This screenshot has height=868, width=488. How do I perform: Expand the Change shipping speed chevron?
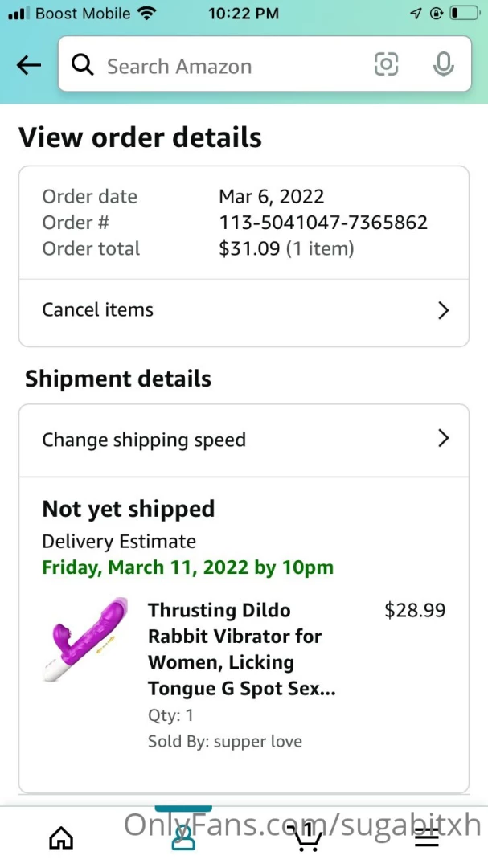tap(443, 439)
